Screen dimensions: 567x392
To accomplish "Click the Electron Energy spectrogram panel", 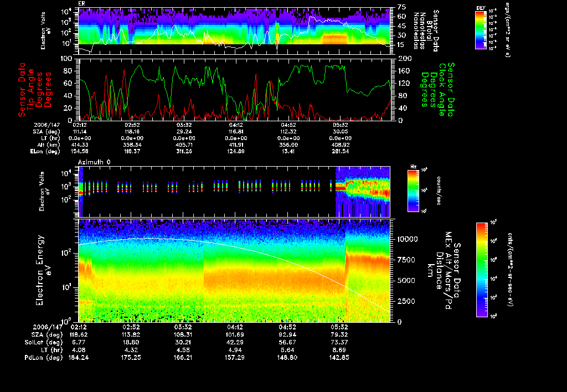I will click(x=234, y=271).
